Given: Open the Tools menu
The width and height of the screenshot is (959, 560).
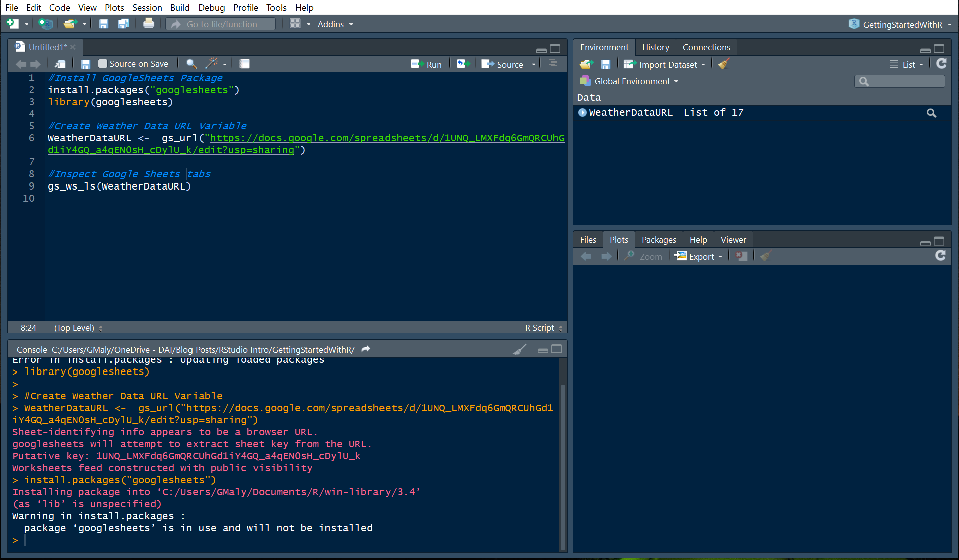Looking at the screenshot, I should [x=276, y=7].
